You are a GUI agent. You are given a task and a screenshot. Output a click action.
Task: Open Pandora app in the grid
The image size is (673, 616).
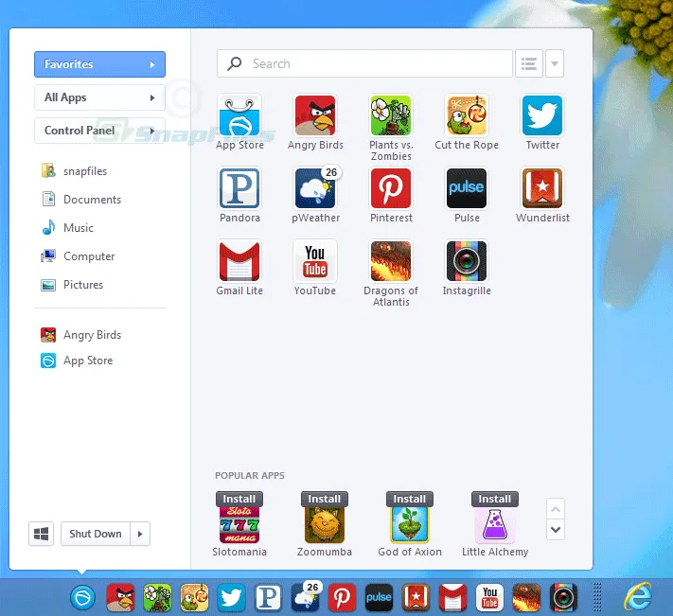click(x=239, y=188)
